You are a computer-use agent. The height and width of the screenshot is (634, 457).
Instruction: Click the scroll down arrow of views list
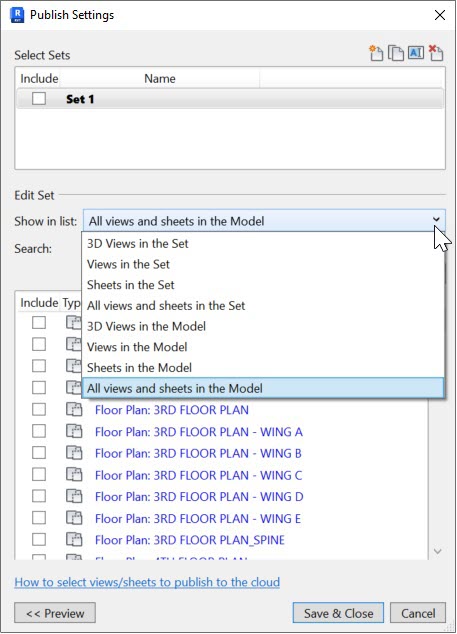pos(437,551)
